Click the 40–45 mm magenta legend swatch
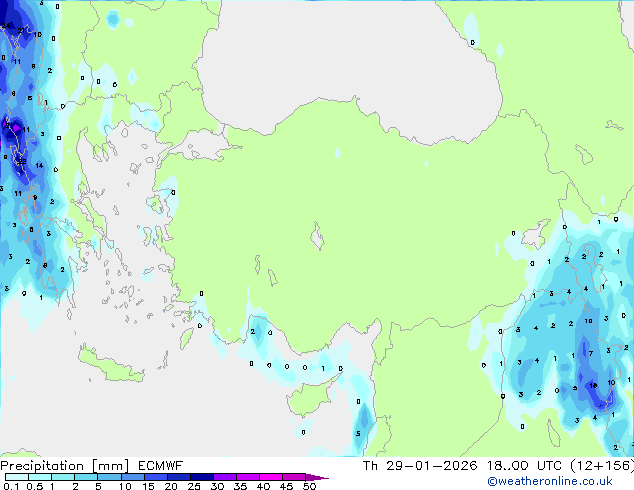 tap(271, 477)
